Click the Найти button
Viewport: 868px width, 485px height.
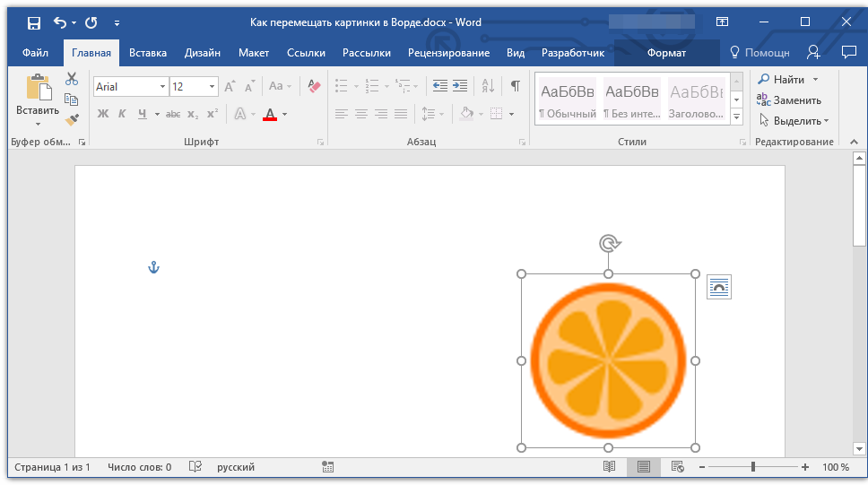(x=787, y=80)
